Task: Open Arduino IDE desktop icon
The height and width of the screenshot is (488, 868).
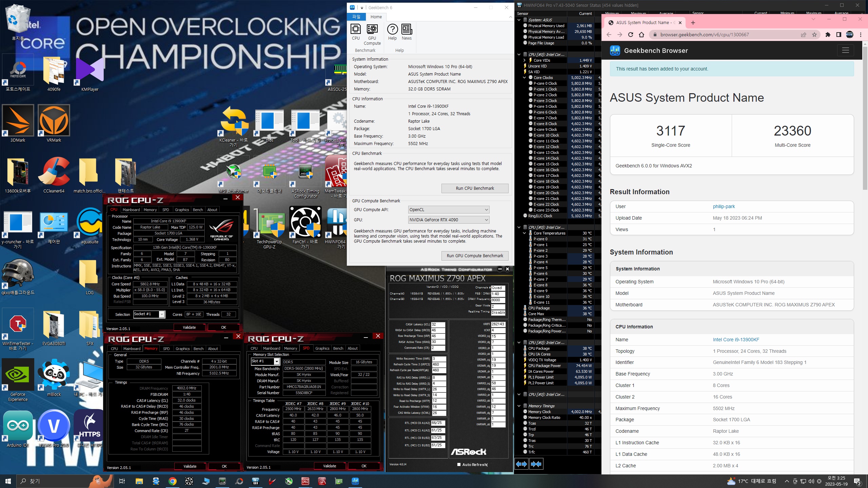Action: click(x=18, y=429)
